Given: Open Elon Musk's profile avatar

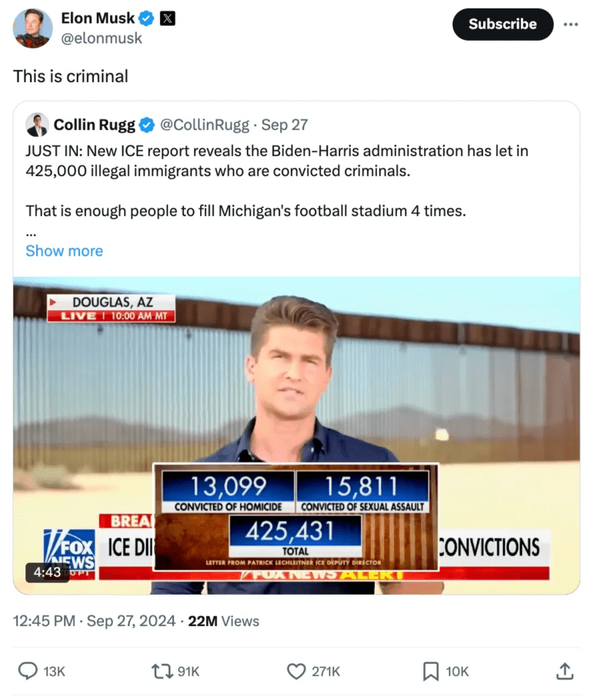Looking at the screenshot, I should point(32,28).
